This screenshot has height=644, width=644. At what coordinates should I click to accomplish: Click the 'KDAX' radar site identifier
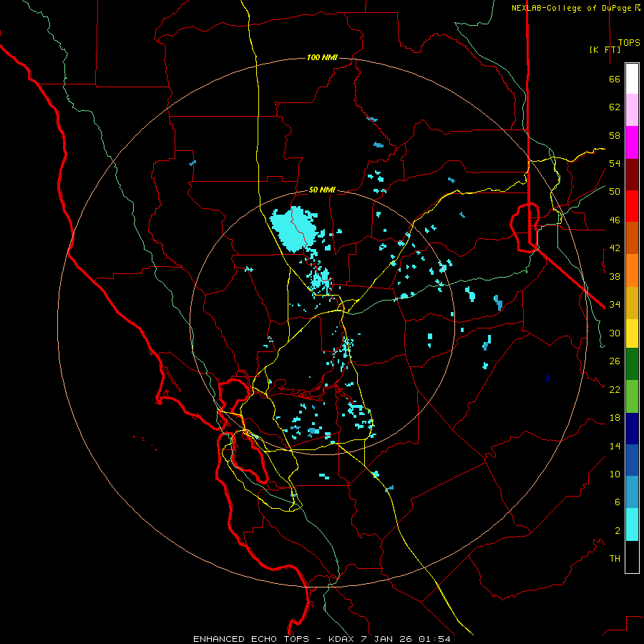pos(341,639)
